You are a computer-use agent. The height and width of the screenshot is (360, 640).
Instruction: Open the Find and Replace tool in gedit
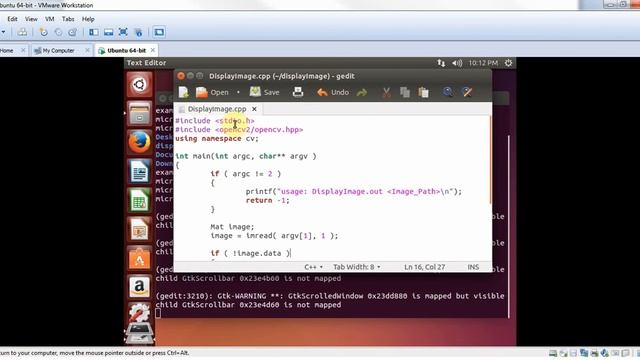467,92
